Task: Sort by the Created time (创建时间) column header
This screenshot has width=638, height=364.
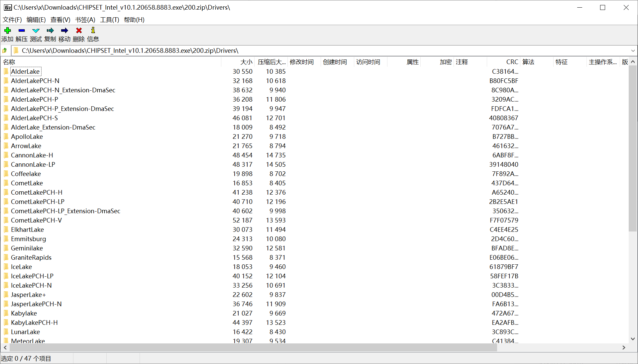Action: [x=338, y=62]
